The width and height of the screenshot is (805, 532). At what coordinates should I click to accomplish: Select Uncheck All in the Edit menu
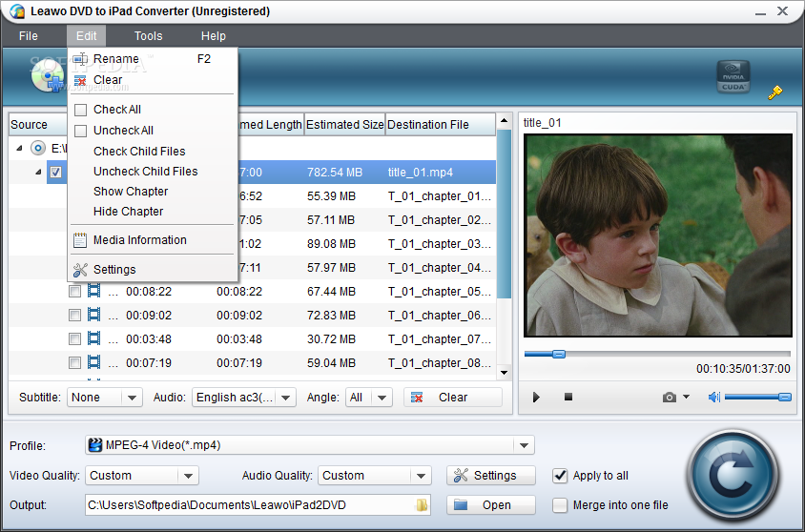153,131
